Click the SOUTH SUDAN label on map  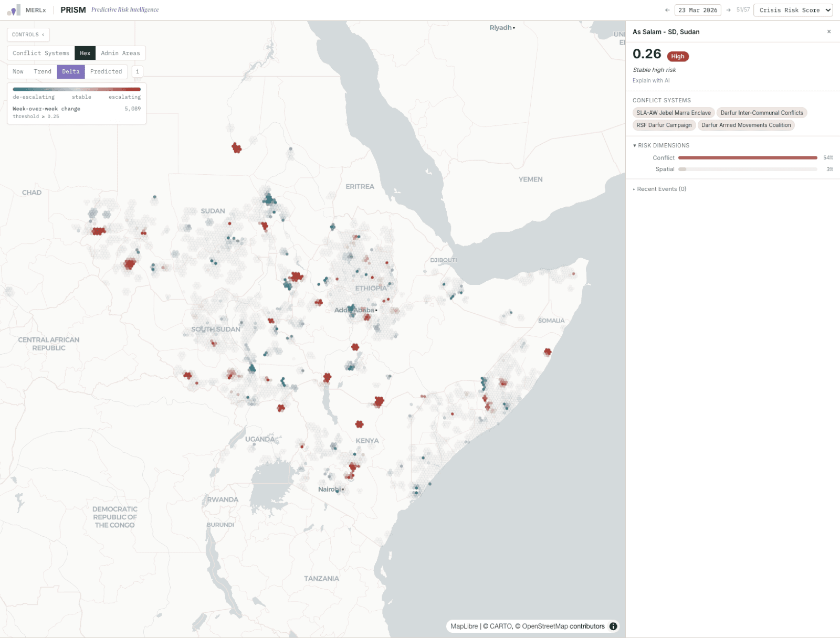(216, 329)
